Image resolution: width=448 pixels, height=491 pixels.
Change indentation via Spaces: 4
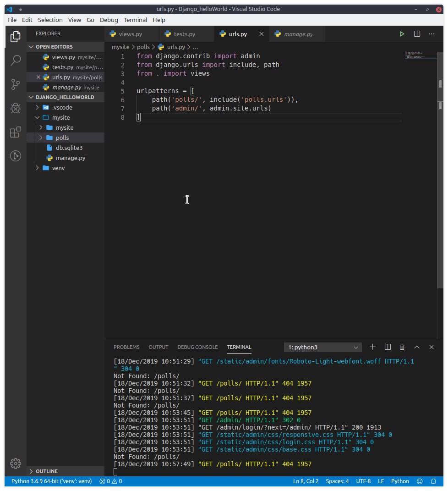[x=337, y=481]
